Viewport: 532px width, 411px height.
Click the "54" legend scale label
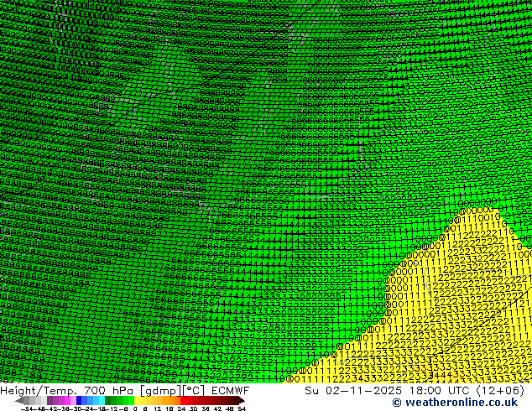(242, 409)
